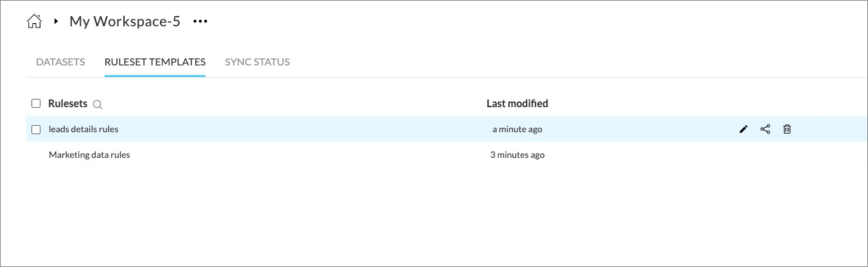Open the leads details rules ruleset

click(x=83, y=130)
